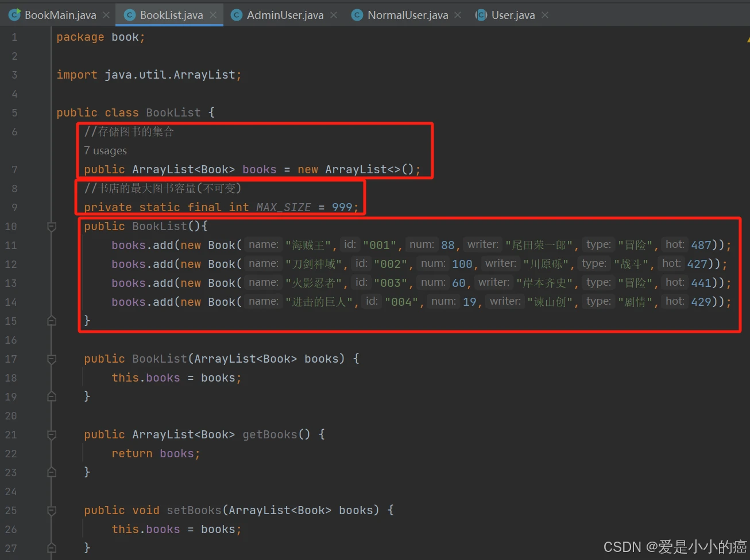The image size is (750, 560).
Task: Click the User.java abstract class icon
Action: [x=481, y=15]
